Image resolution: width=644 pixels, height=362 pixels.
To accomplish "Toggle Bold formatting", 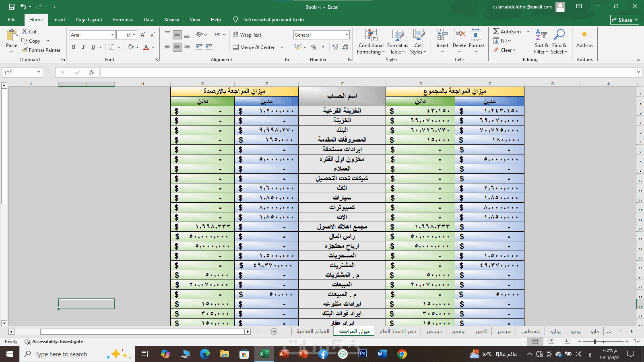I will click(74, 47).
